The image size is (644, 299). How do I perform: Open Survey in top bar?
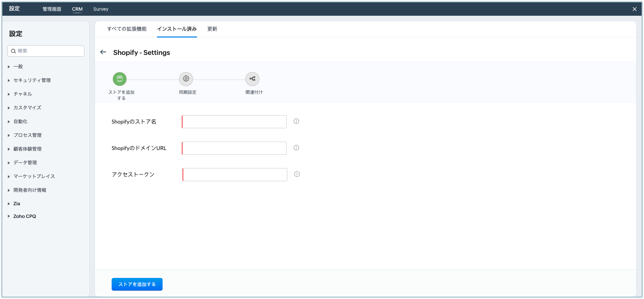coord(101,9)
